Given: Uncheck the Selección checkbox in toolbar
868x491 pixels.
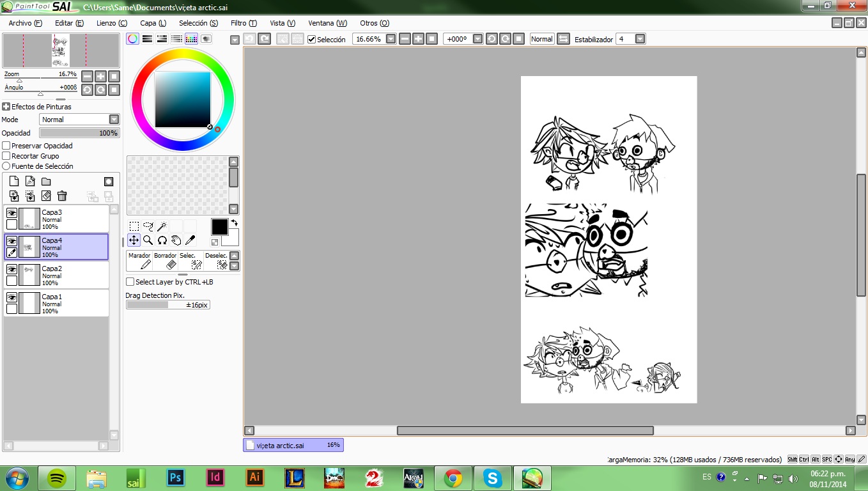Looking at the screenshot, I should (x=312, y=39).
